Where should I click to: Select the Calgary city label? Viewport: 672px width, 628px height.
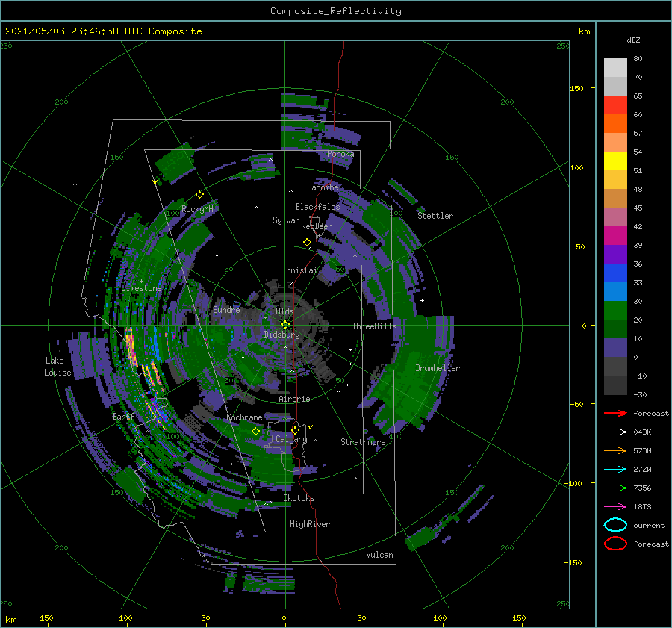pyautogui.click(x=291, y=439)
